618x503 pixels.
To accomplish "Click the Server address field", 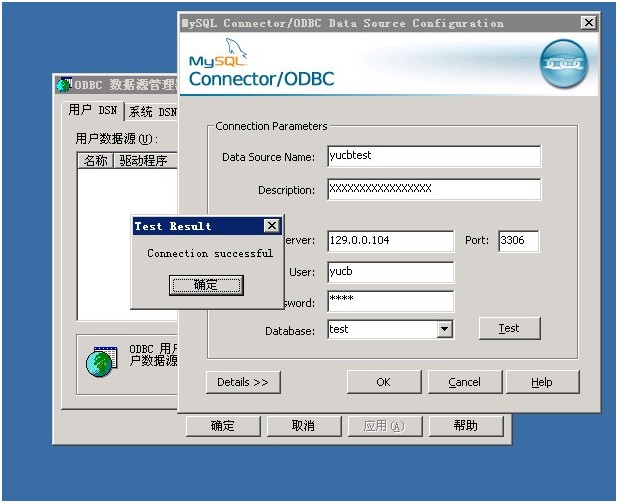I will click(391, 241).
